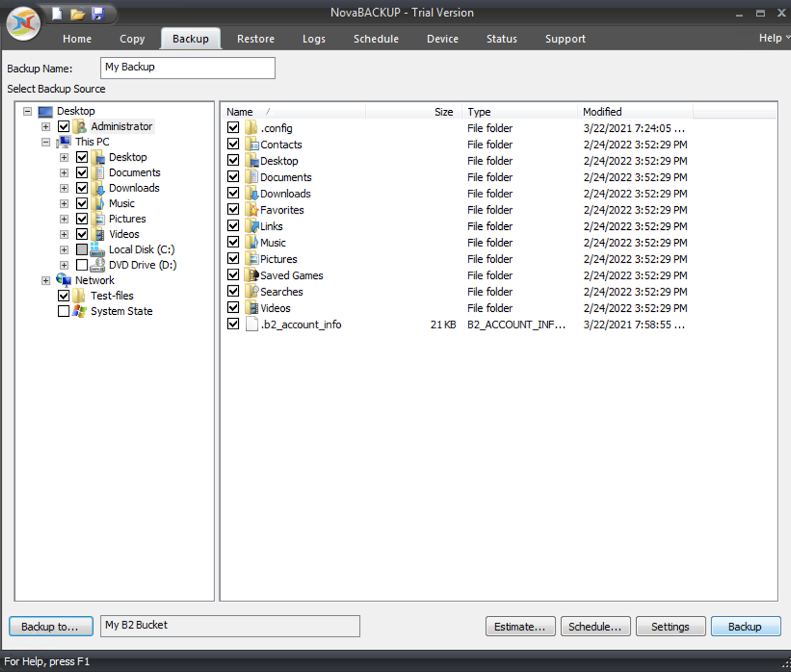Click the .b2_account_info file icon
The image size is (791, 672).
pos(252,325)
